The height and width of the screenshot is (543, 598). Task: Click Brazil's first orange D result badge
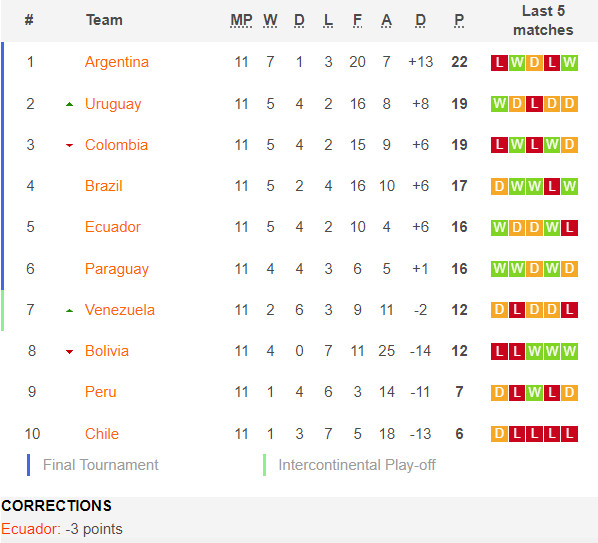click(499, 186)
